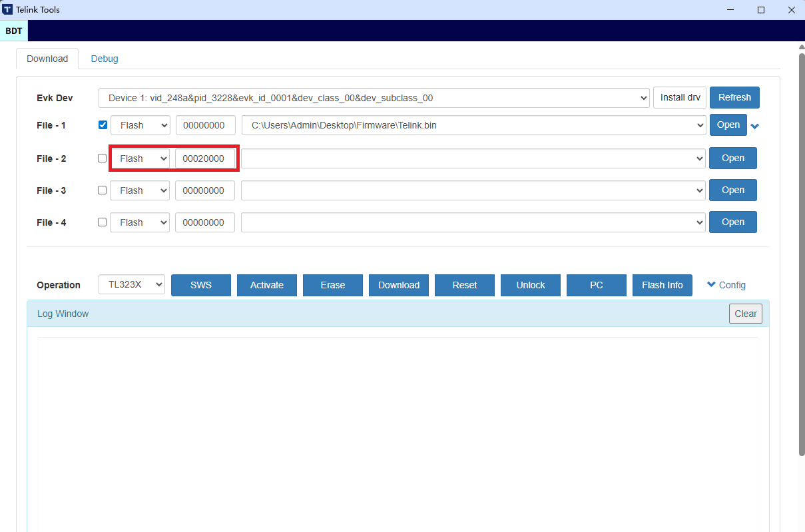
Task: Show Flash Info for the device
Action: pos(662,285)
